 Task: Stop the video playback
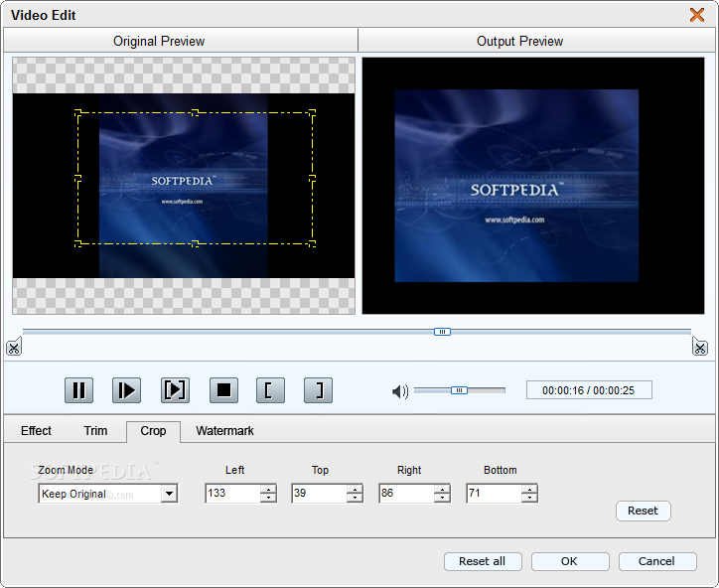coord(223,390)
